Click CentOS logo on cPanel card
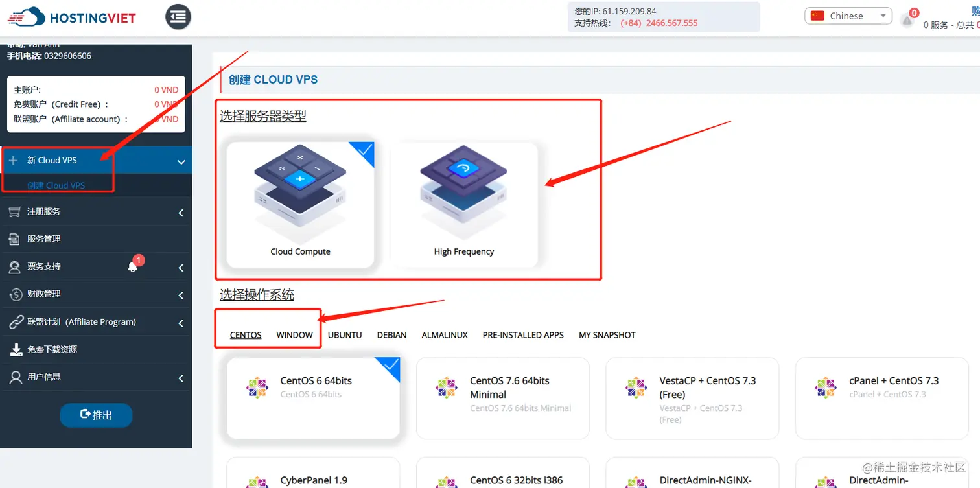 pyautogui.click(x=826, y=388)
